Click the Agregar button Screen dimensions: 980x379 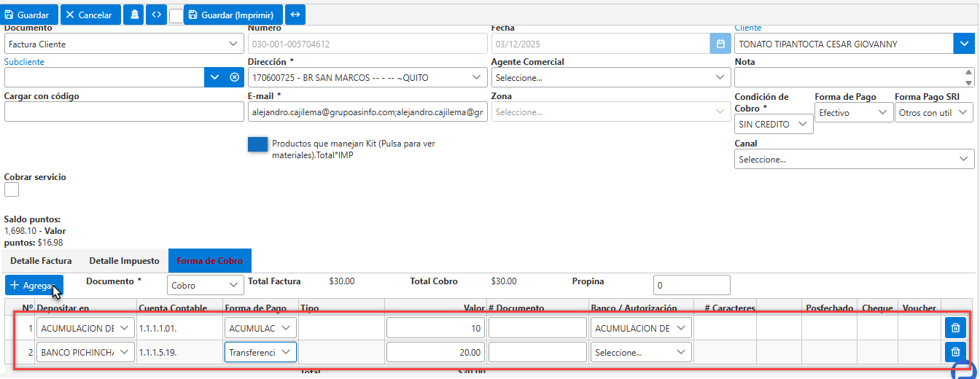point(34,286)
